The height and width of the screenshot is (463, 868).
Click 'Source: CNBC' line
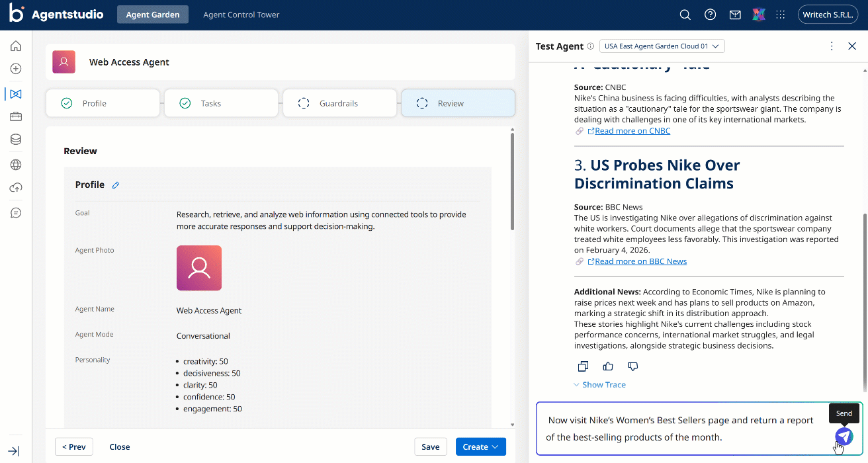pyautogui.click(x=600, y=87)
